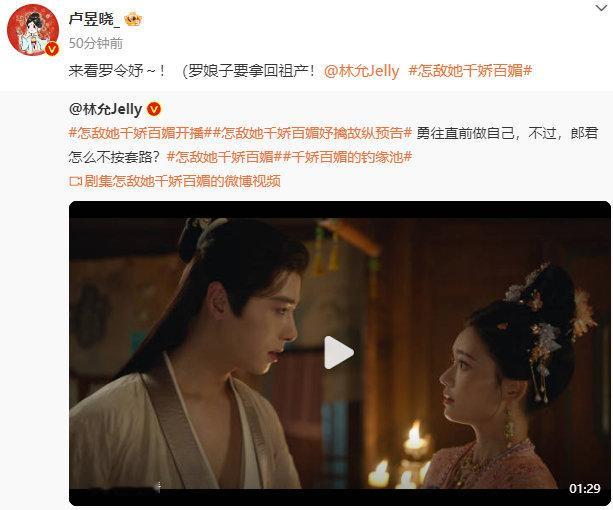Play the video with center play button

339,353
